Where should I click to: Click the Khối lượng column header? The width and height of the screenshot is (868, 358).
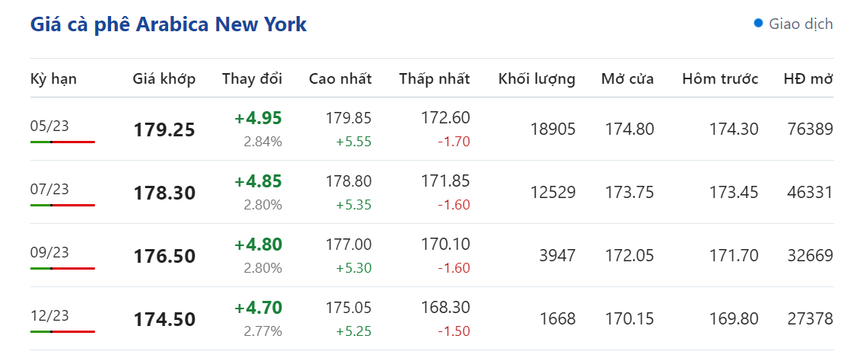(x=536, y=79)
